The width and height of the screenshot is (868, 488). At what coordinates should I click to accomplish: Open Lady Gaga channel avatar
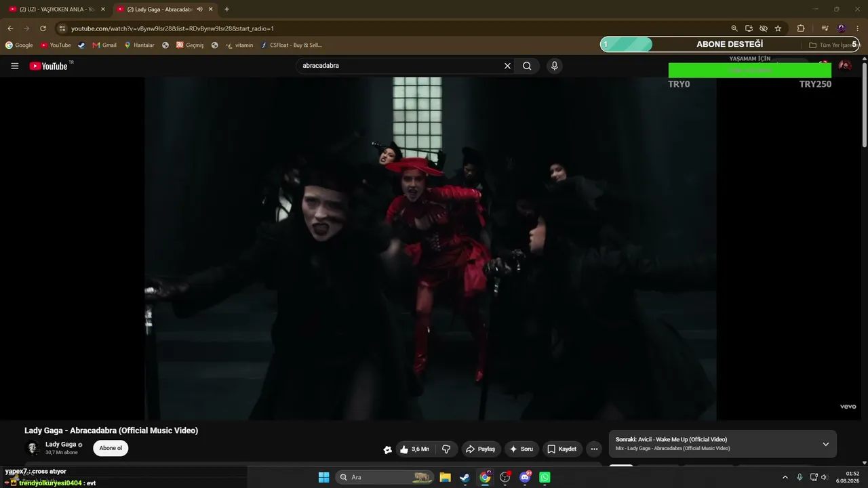point(33,448)
